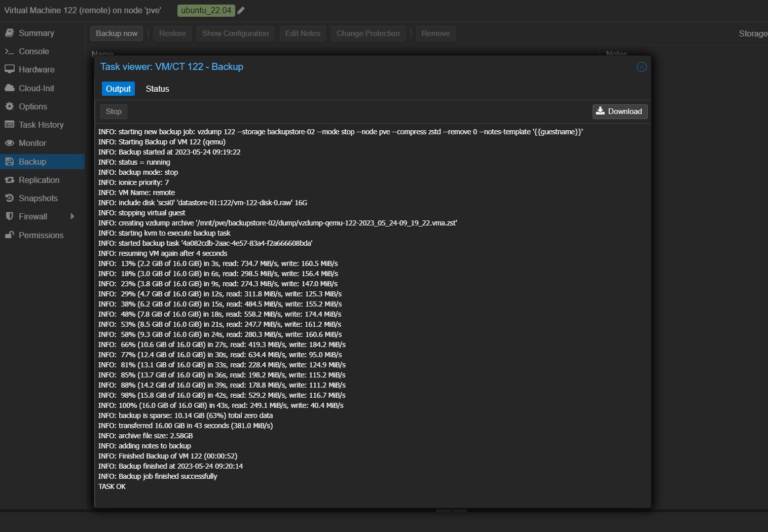The image size is (768, 532).
Task: Click the TASK OK log line
Action: coord(112,486)
